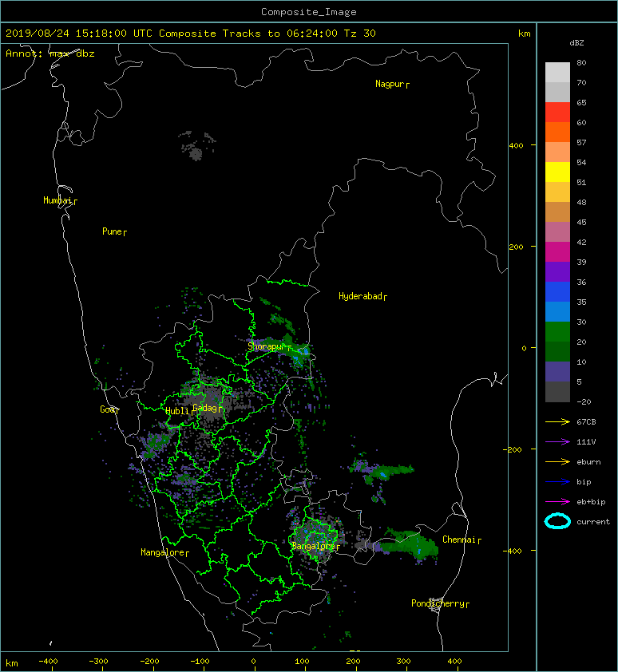Select the light blue colour swatch

(x=557, y=312)
